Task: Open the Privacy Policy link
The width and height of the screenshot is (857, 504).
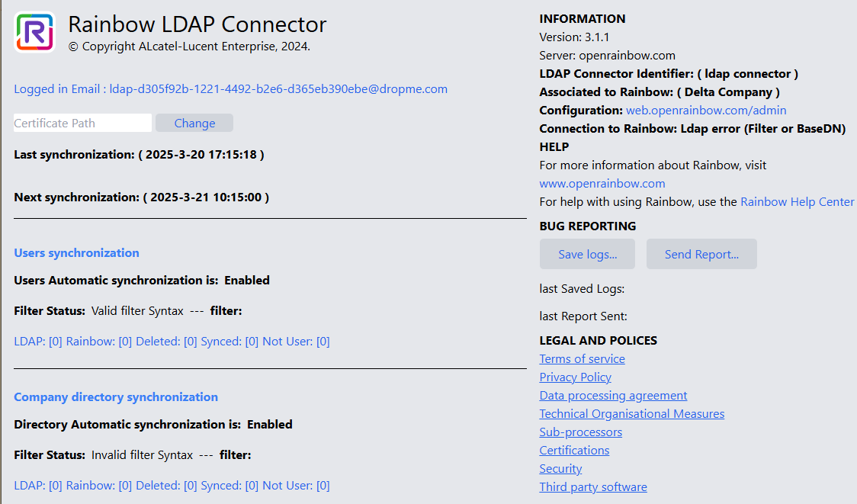Action: point(576,377)
